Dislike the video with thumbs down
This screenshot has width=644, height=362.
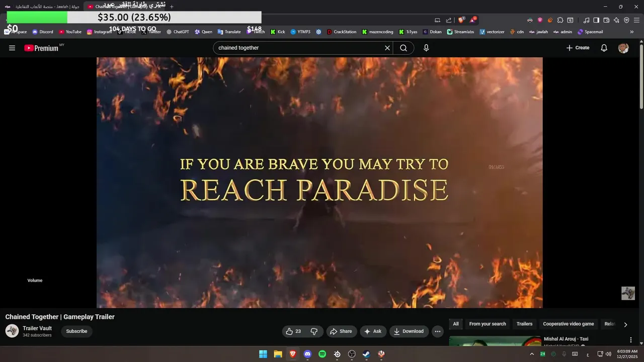coord(314,331)
